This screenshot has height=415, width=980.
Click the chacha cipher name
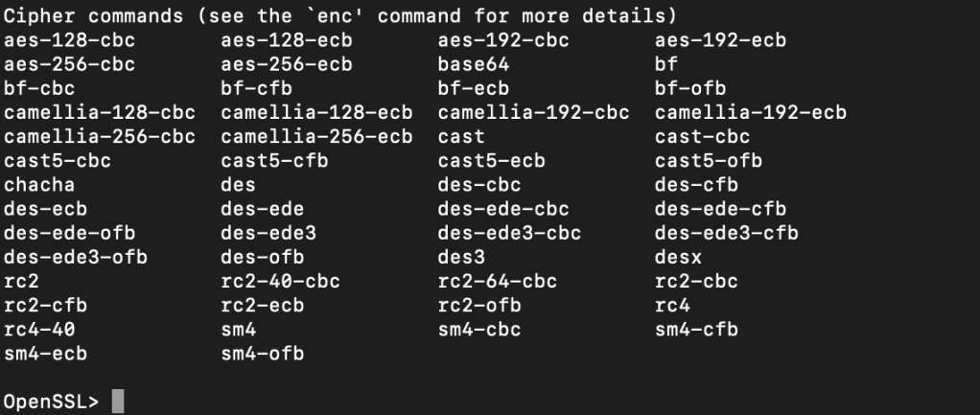click(39, 185)
